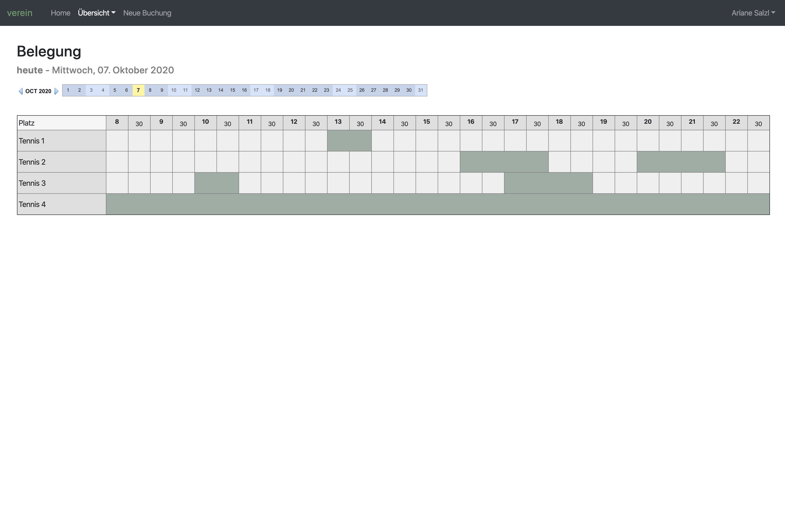
Task: Select day 28 in date strip
Action: (385, 90)
